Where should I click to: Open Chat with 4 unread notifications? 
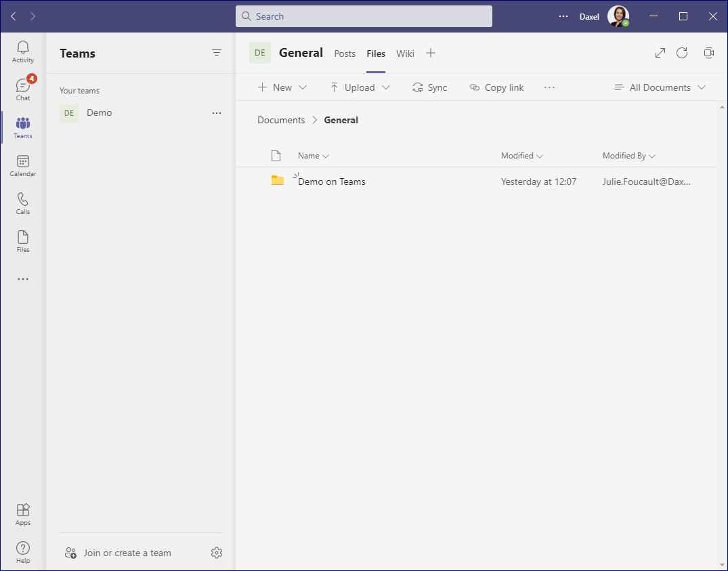[23, 89]
